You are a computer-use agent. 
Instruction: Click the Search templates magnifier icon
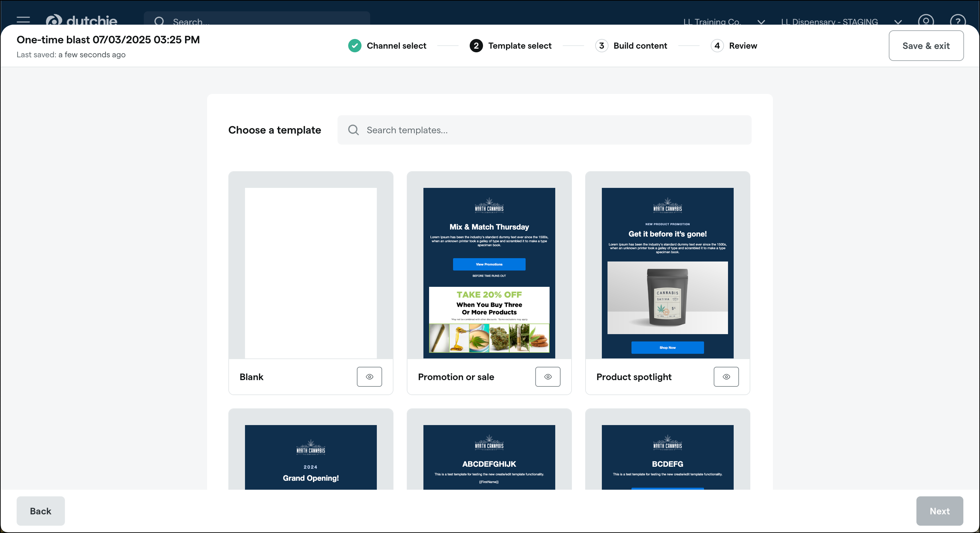pyautogui.click(x=354, y=130)
